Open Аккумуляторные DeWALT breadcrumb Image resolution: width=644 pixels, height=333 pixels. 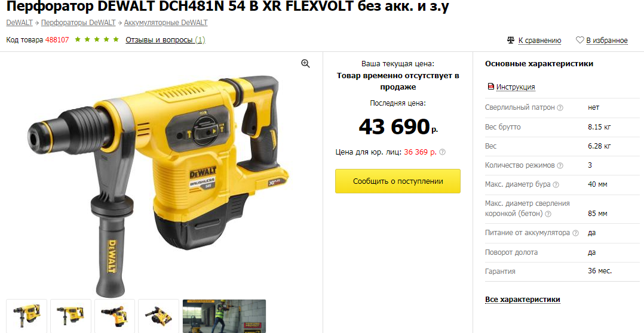pos(165,23)
